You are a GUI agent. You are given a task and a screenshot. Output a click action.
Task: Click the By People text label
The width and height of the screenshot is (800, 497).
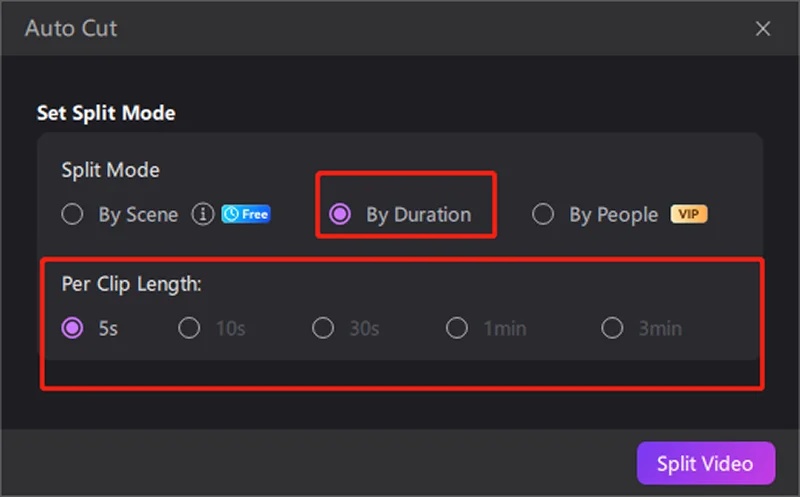613,214
